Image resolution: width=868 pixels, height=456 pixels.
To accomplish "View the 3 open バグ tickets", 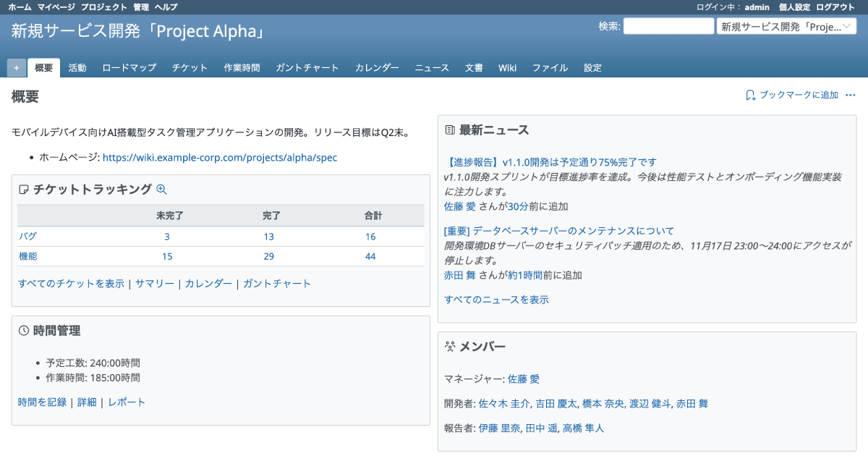I will 167,237.
